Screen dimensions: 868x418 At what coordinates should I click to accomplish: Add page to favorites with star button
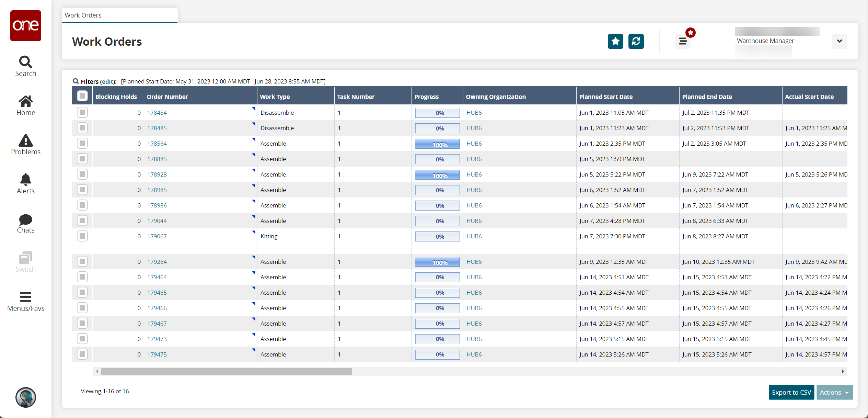pos(615,41)
